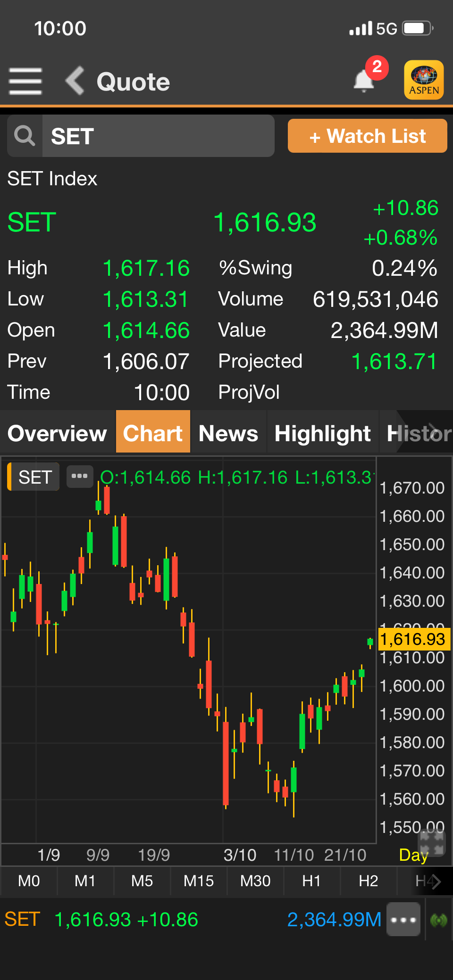The height and width of the screenshot is (980, 453).
Task: Tap the 3/10 date label on chart axis
Action: click(x=240, y=855)
